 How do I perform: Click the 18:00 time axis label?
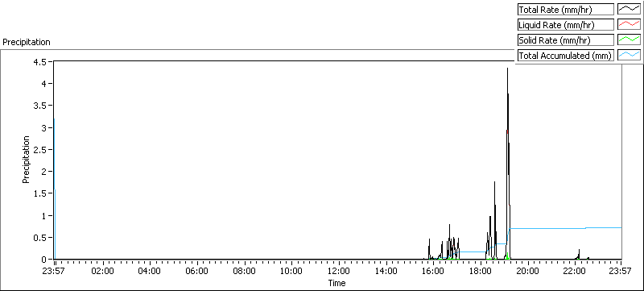(480, 272)
